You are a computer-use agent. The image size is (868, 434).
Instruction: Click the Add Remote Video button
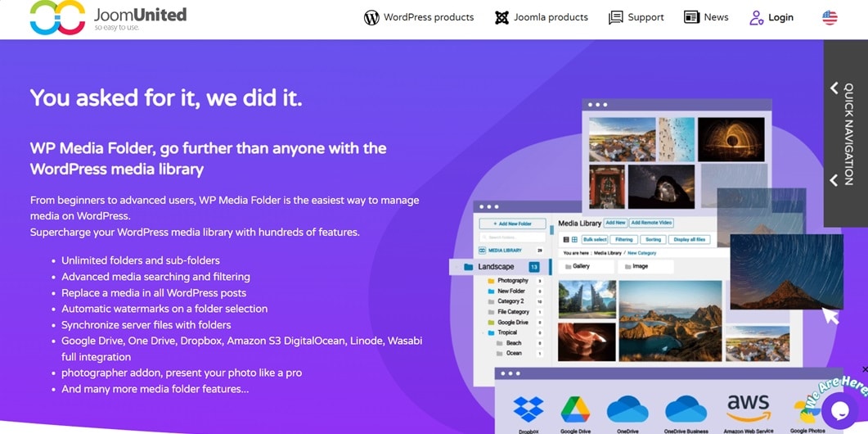click(x=651, y=223)
